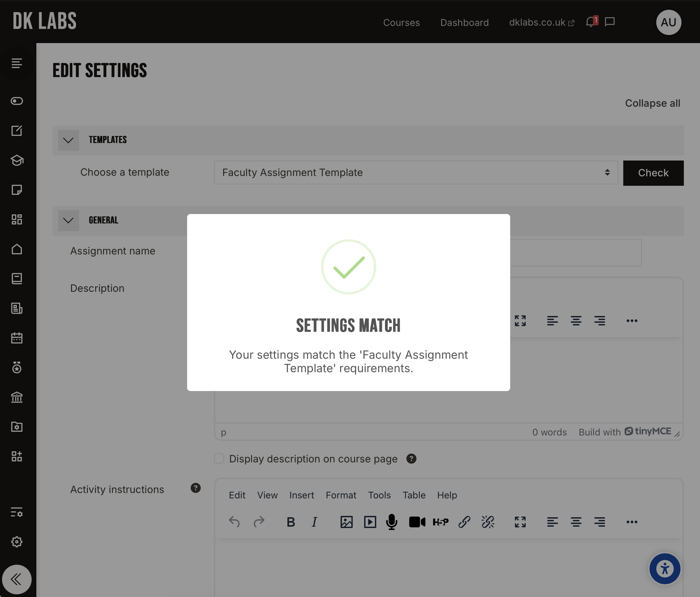Open the Help menu in Activity instructions
Viewport: 700px width, 597px height.
447,495
